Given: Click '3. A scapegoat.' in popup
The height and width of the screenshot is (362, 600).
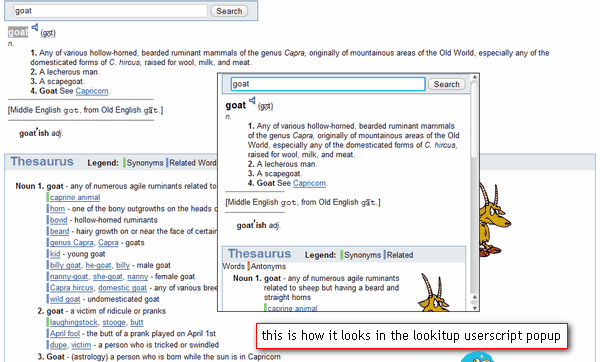Looking at the screenshot, I should [275, 174].
